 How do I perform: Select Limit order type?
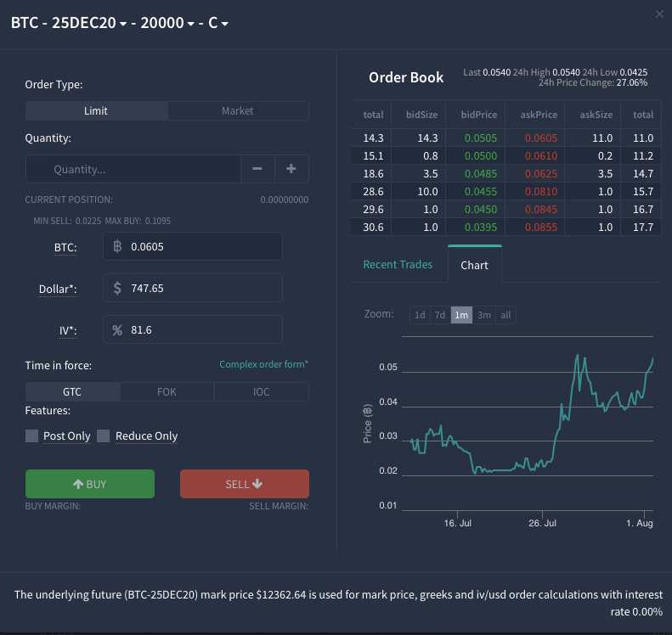(97, 111)
